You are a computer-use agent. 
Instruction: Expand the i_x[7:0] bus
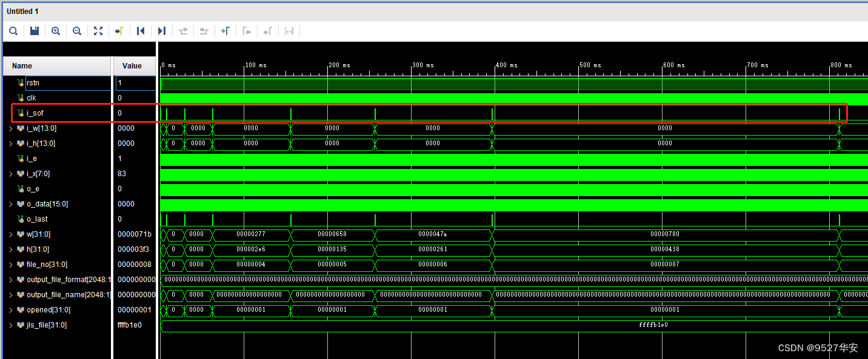(10, 174)
